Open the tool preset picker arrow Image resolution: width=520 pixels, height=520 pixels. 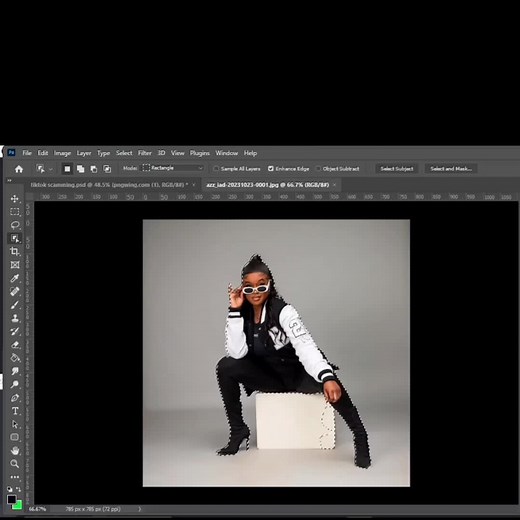[51, 169]
